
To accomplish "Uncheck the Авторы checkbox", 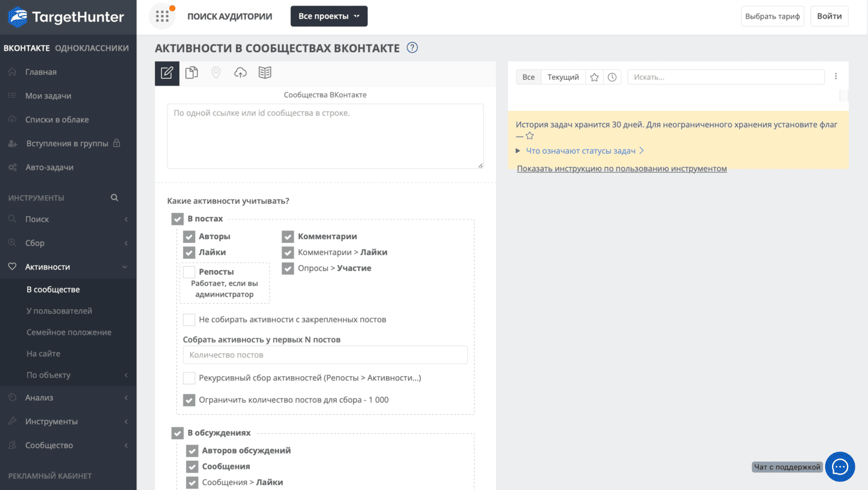I will click(189, 237).
